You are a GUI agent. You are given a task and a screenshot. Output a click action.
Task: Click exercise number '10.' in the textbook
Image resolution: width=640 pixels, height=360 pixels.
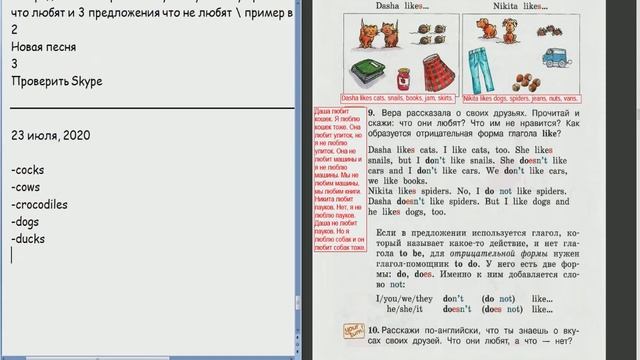click(373, 330)
